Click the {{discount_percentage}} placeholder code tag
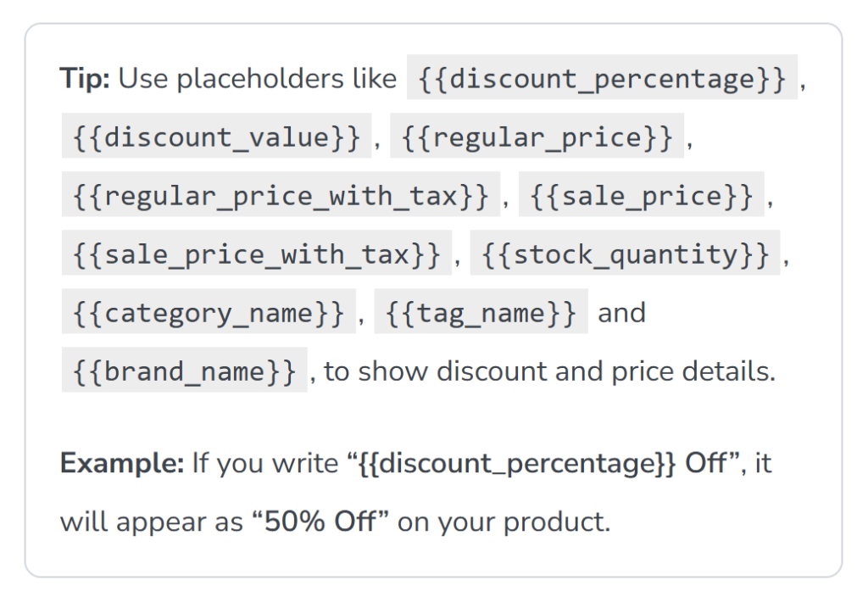 point(602,79)
